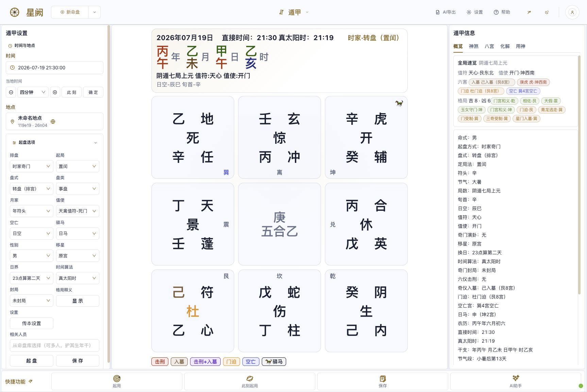Click the plus time step icon
The height and width of the screenshot is (392, 587).
[55, 92]
